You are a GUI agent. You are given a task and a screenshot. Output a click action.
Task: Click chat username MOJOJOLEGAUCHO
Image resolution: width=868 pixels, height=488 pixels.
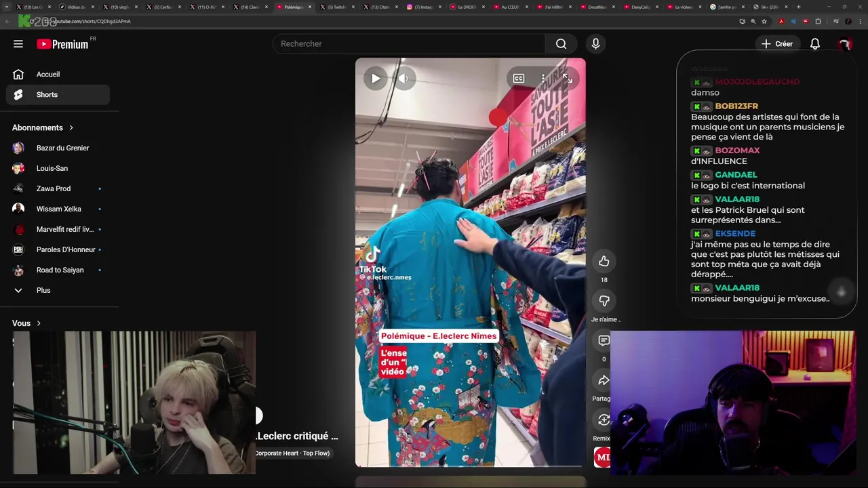757,82
